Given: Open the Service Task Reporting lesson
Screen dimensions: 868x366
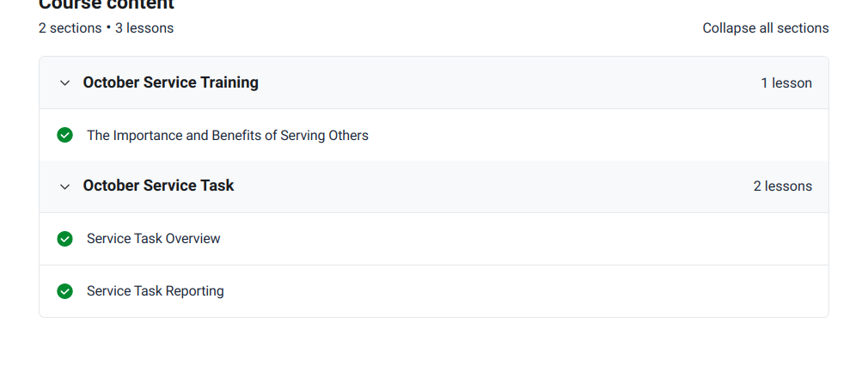Looking at the screenshot, I should tap(155, 291).
